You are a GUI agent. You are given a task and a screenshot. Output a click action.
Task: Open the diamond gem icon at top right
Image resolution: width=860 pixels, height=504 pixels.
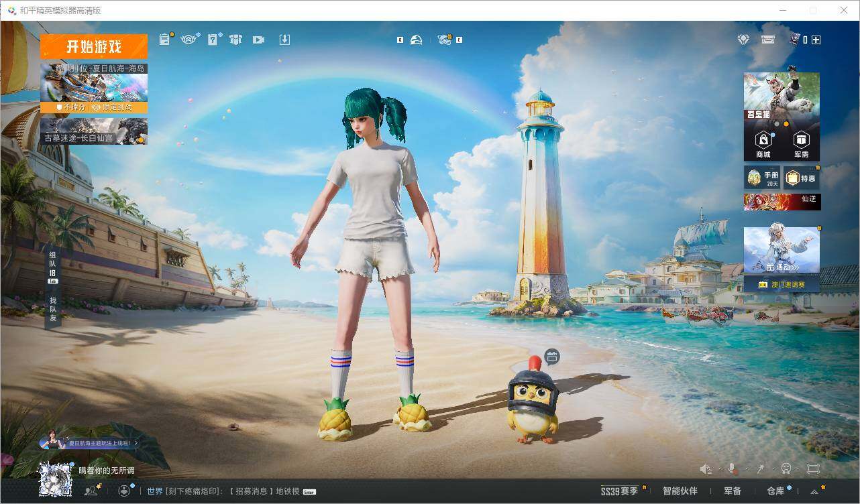coord(743,40)
